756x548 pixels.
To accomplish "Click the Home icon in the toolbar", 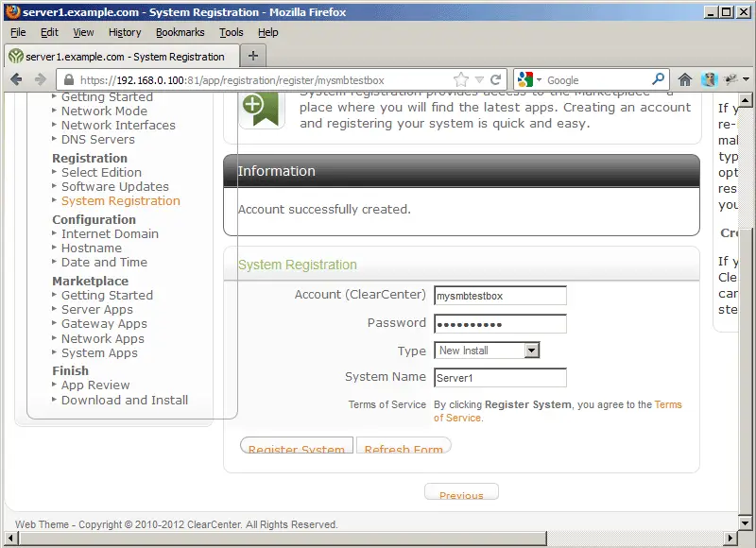I will click(685, 80).
